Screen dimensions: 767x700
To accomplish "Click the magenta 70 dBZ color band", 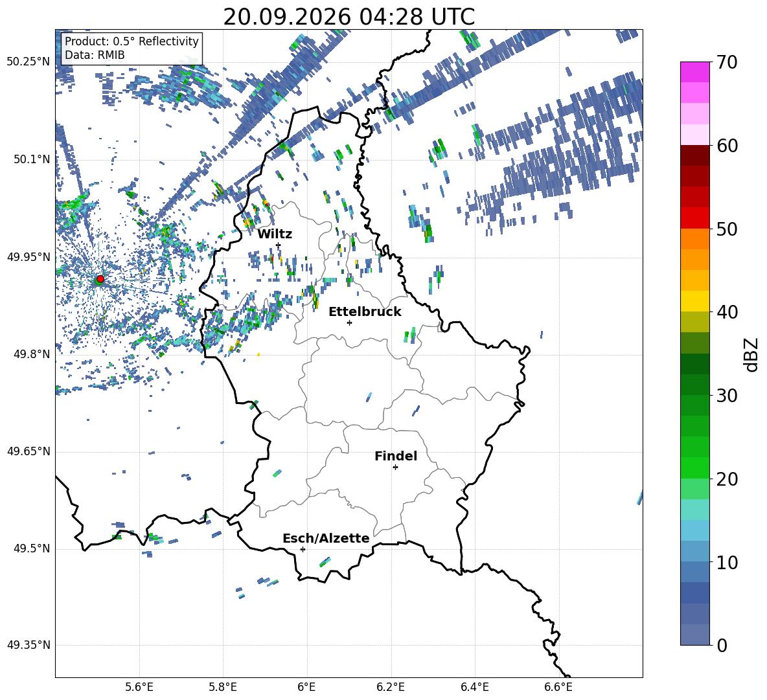I will [x=694, y=72].
